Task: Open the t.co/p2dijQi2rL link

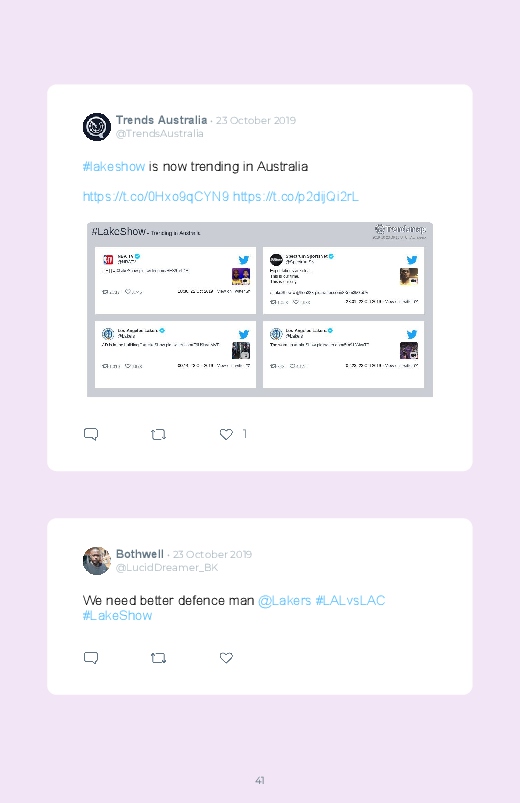Action: coord(296,197)
